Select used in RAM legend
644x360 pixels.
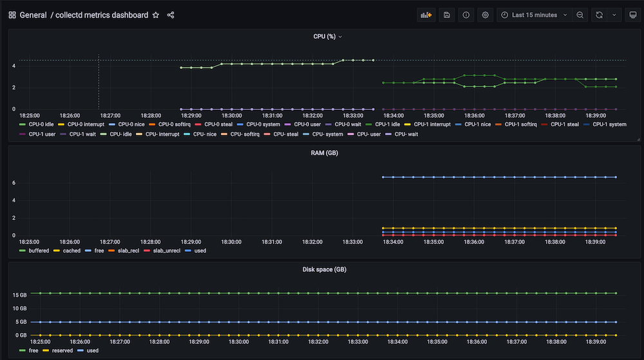(200, 251)
